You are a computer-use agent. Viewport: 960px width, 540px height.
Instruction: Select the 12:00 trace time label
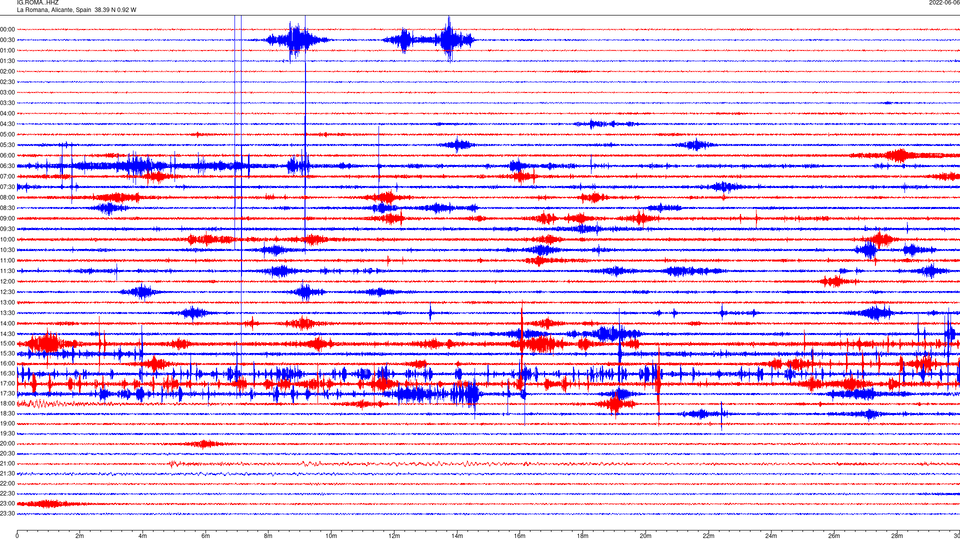(x=7, y=281)
